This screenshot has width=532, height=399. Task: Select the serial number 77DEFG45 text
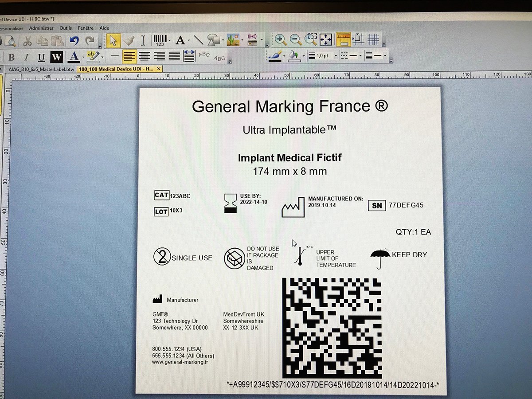coord(406,205)
